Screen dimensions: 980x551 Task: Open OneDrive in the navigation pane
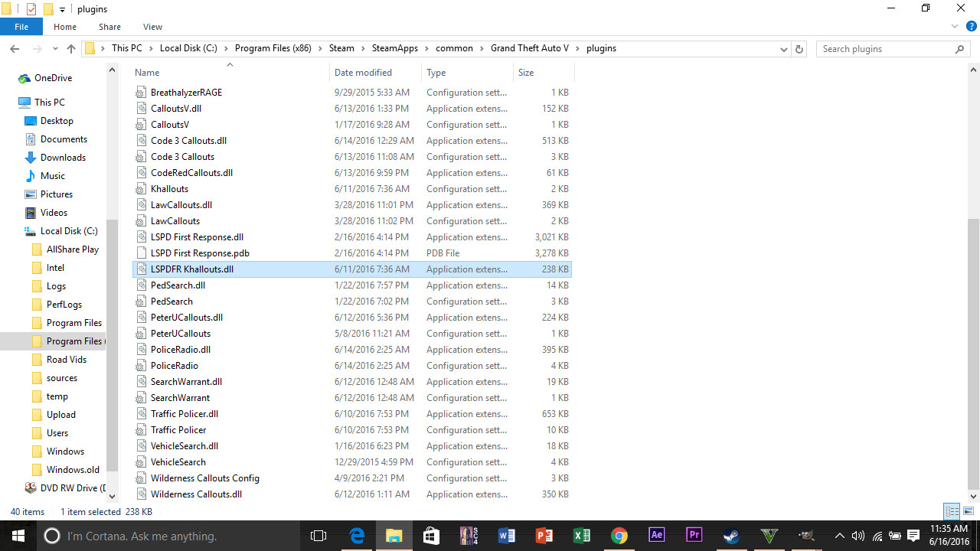(x=53, y=78)
